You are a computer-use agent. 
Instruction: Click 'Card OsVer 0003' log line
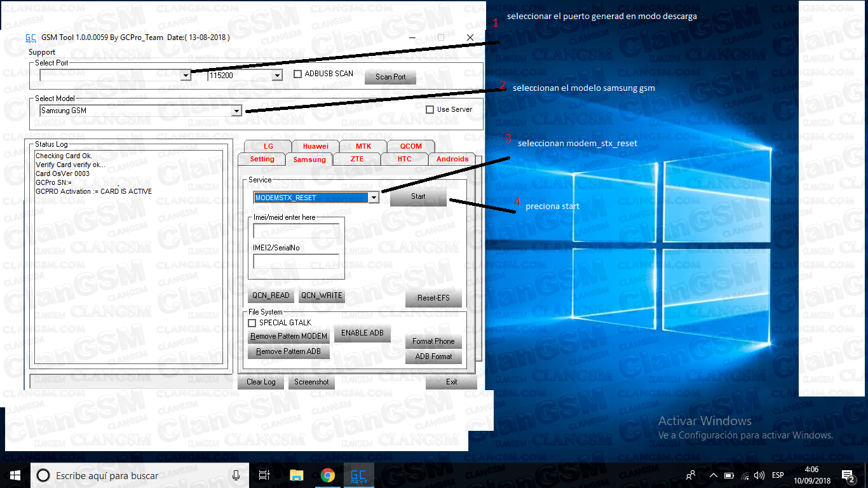pyautogui.click(x=62, y=173)
